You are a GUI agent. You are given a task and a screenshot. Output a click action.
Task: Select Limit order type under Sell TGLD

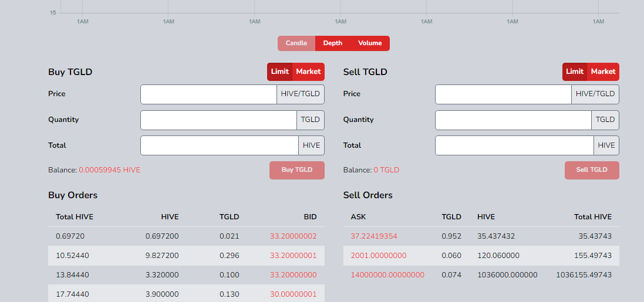575,72
